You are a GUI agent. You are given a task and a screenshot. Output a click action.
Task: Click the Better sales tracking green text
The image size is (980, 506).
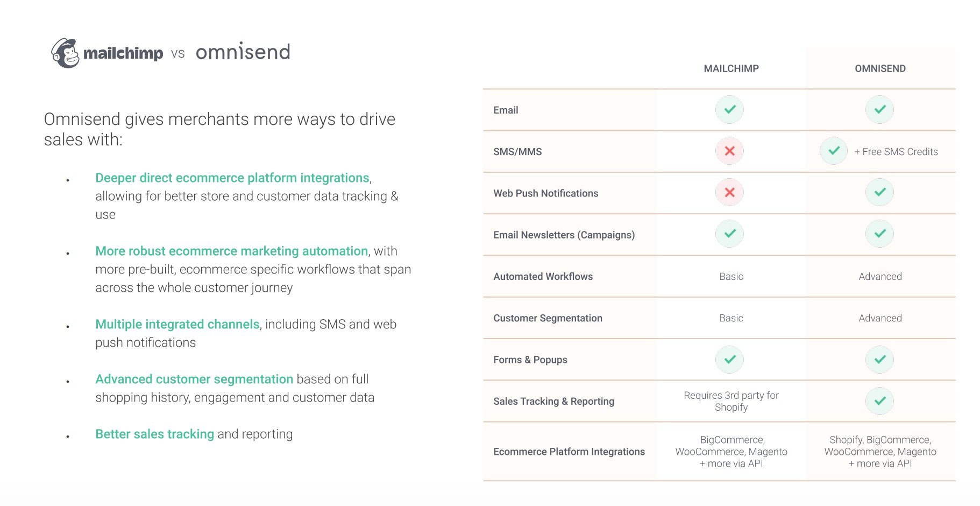(x=154, y=434)
